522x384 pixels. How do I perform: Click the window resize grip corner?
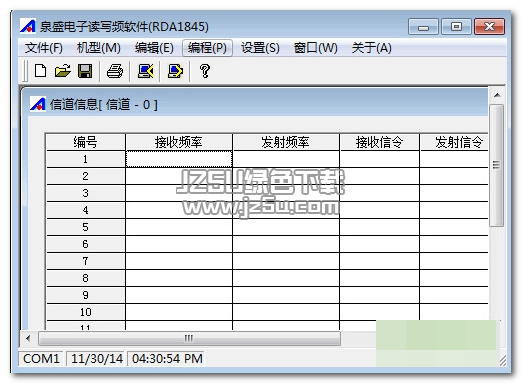pyautogui.click(x=503, y=361)
